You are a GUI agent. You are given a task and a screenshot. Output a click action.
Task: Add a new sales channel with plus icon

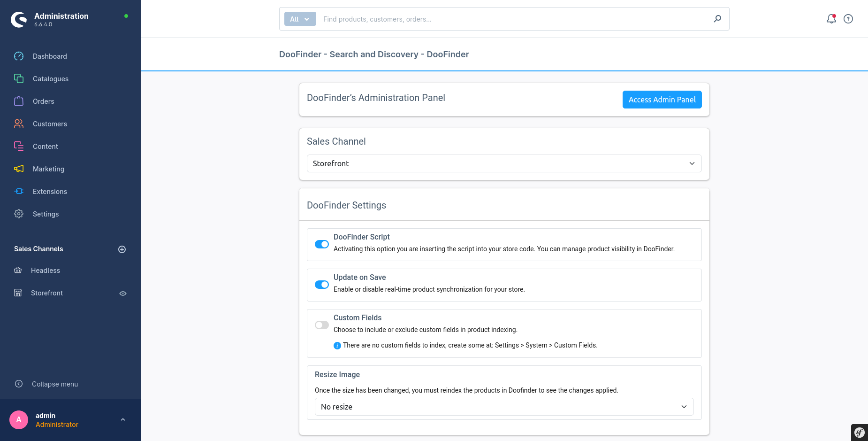click(x=122, y=249)
